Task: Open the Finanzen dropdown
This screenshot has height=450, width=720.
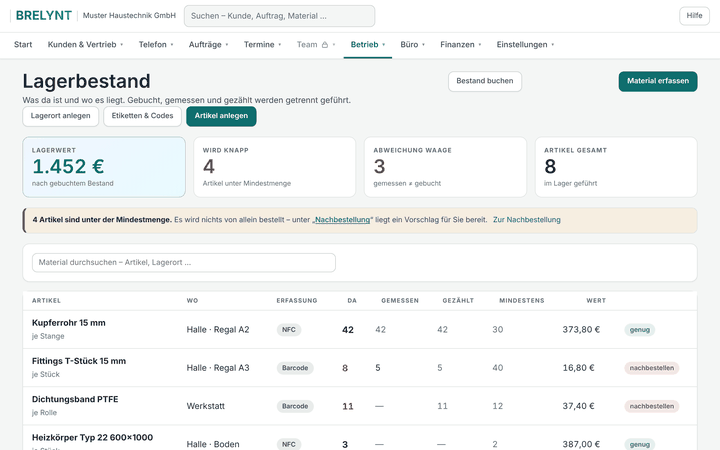Action: tap(461, 45)
